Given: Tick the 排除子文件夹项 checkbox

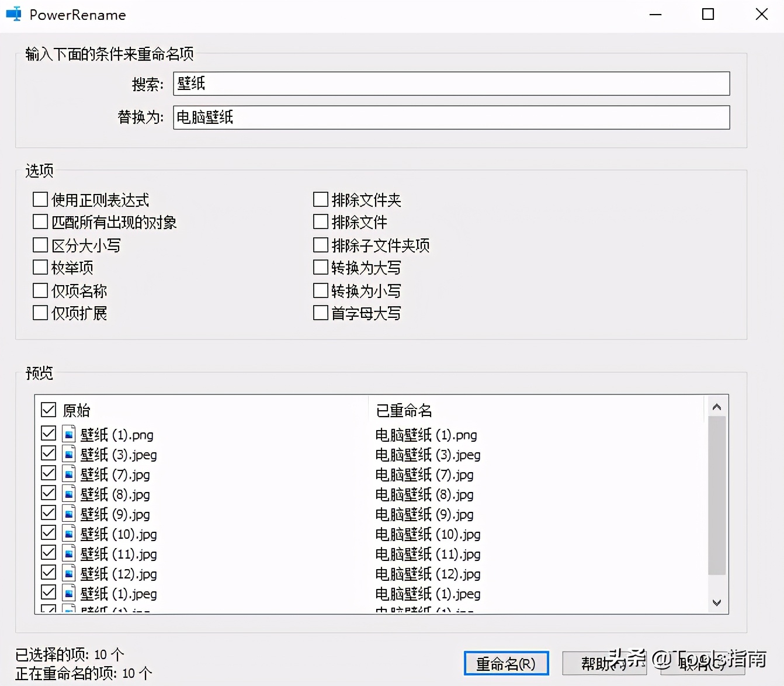Looking at the screenshot, I should (x=321, y=245).
